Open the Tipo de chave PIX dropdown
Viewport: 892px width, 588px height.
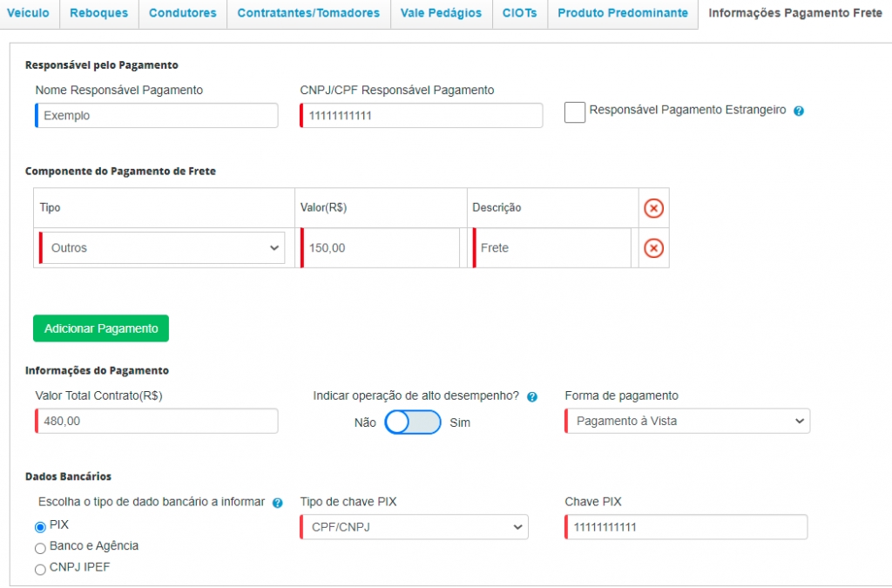point(415,528)
